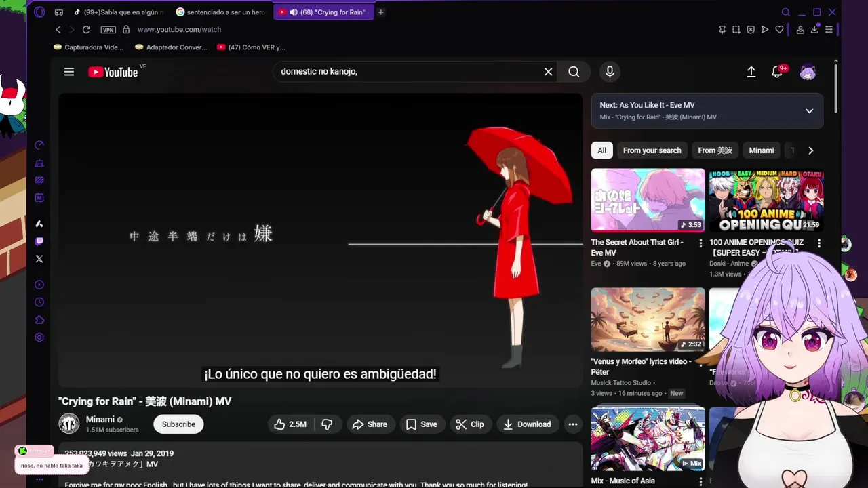Image resolution: width=868 pixels, height=488 pixels.
Task: Open the browser profile account icon
Action: [x=800, y=29]
